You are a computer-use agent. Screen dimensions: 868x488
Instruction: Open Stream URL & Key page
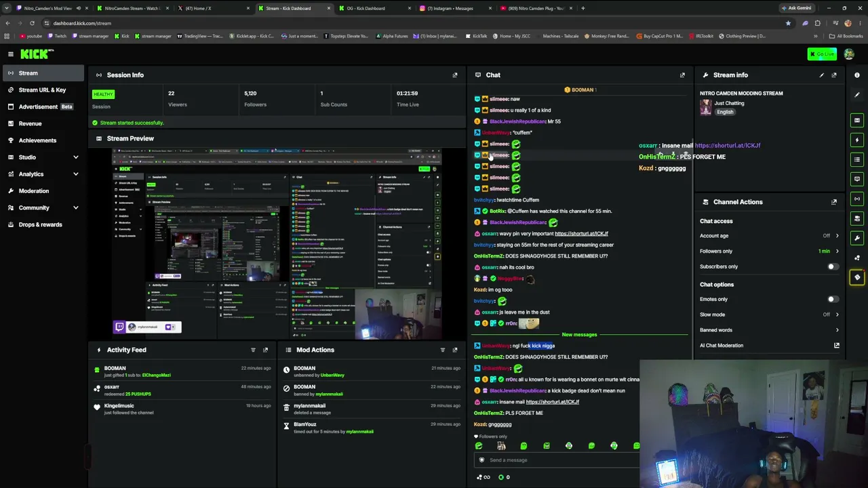[x=43, y=90]
